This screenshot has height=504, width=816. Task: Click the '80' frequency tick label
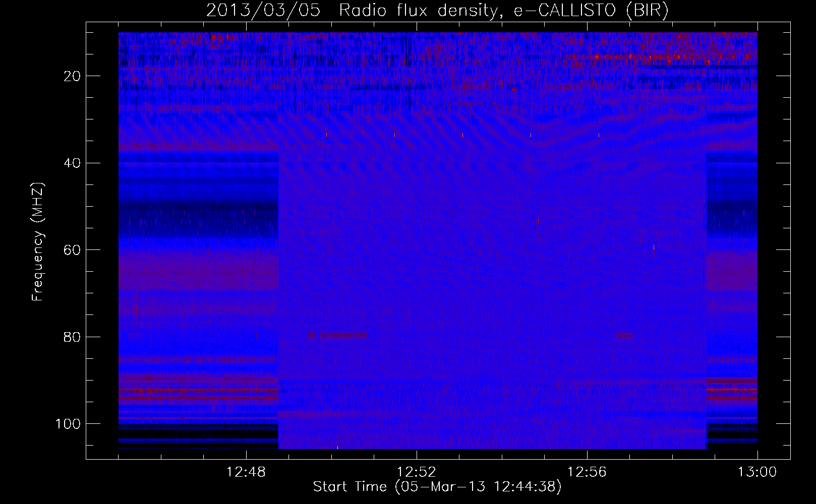click(x=72, y=337)
